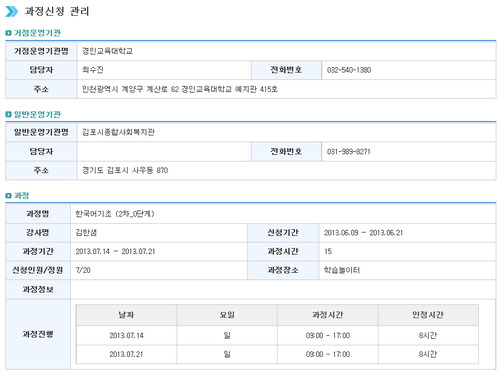Click the enrollment value 7/20

pyautogui.click(x=83, y=270)
